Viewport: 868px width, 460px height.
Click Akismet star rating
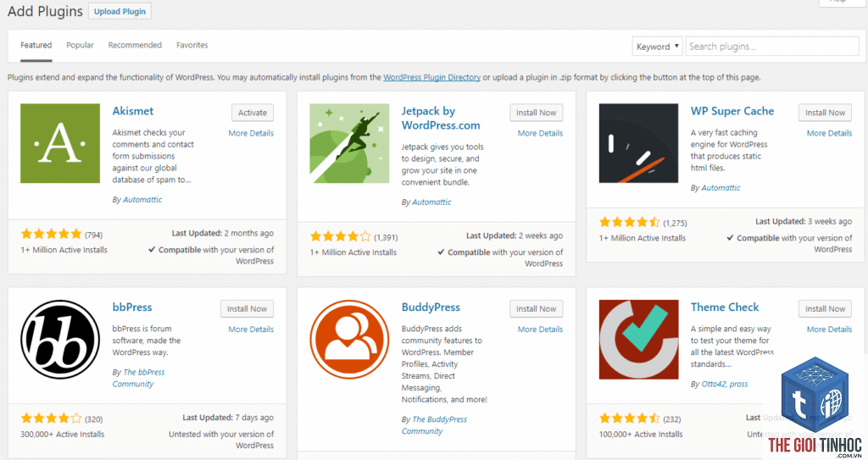(x=52, y=234)
